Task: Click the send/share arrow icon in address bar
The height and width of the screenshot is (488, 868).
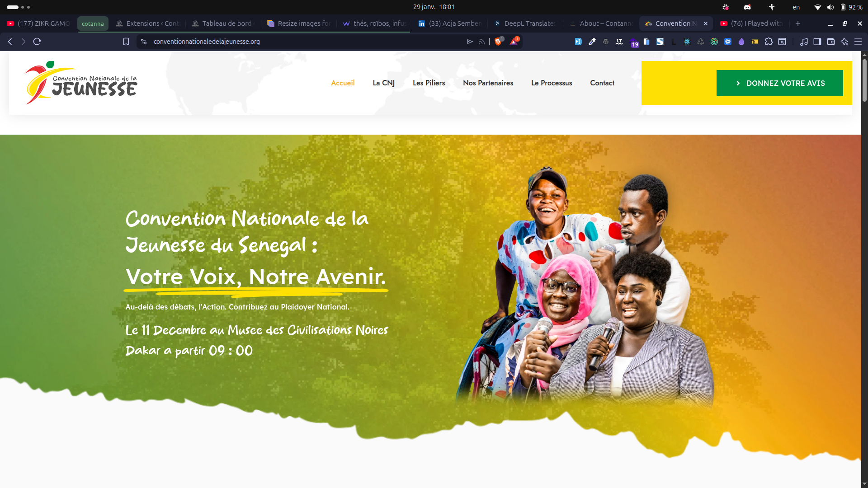Action: 470,42
